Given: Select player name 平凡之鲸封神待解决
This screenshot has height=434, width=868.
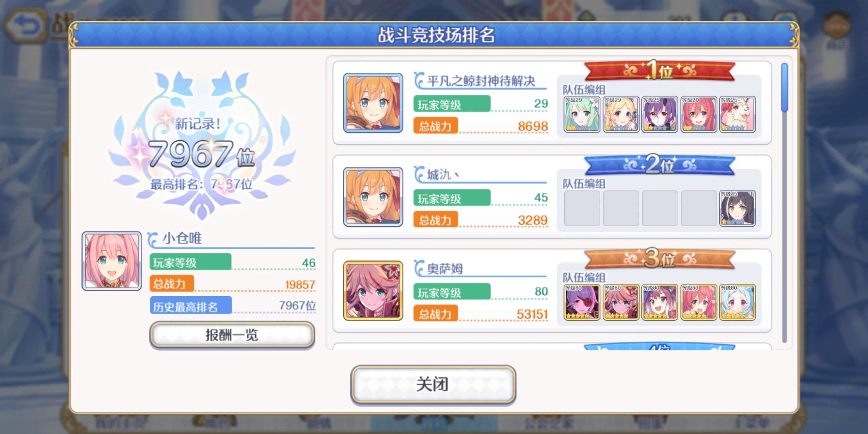Looking at the screenshot, I should (481, 81).
